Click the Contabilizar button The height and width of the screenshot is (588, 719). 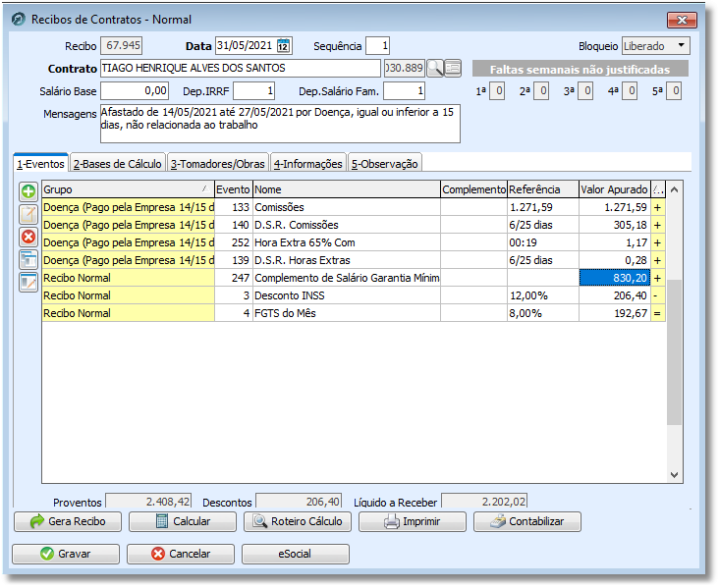point(527,521)
